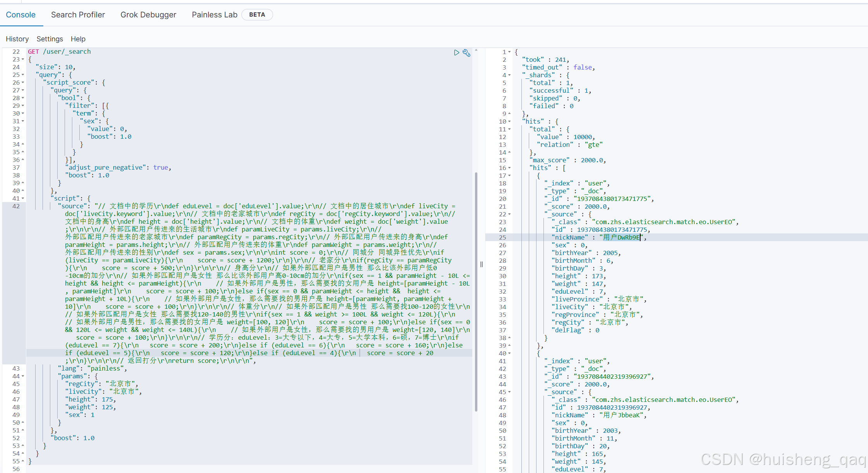The image size is (868, 473).
Task: Click the GET /user/_search request line
Action: click(59, 52)
